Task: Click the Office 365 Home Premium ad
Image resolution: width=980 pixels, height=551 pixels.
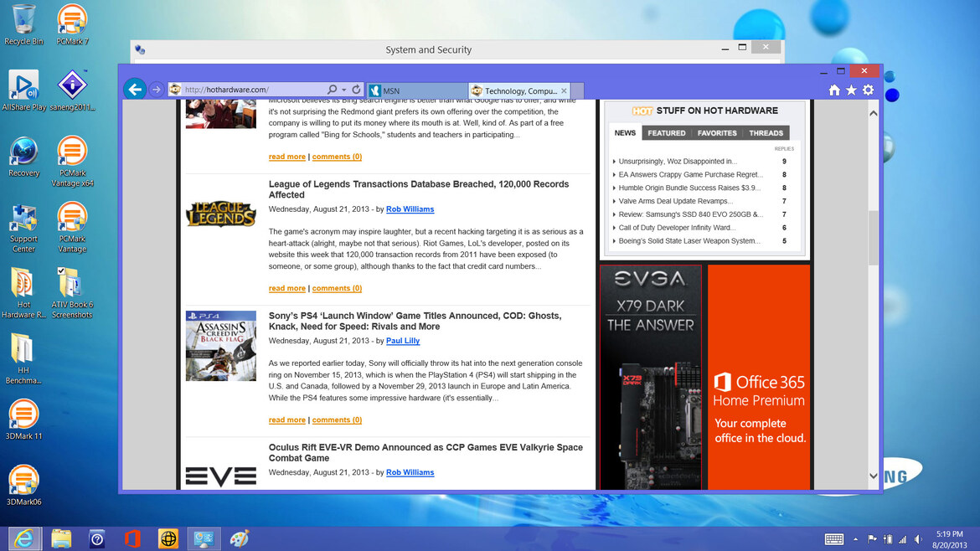Action: tap(759, 377)
